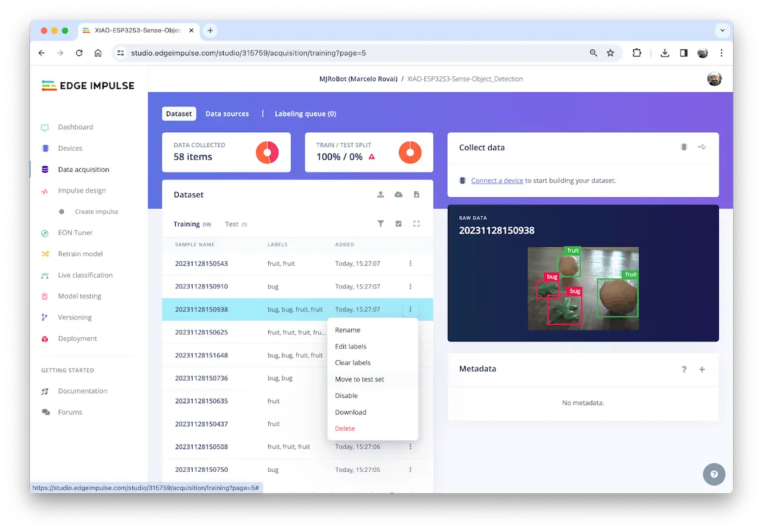
Task: Open Impulse design in the sidebar
Action: [82, 191]
